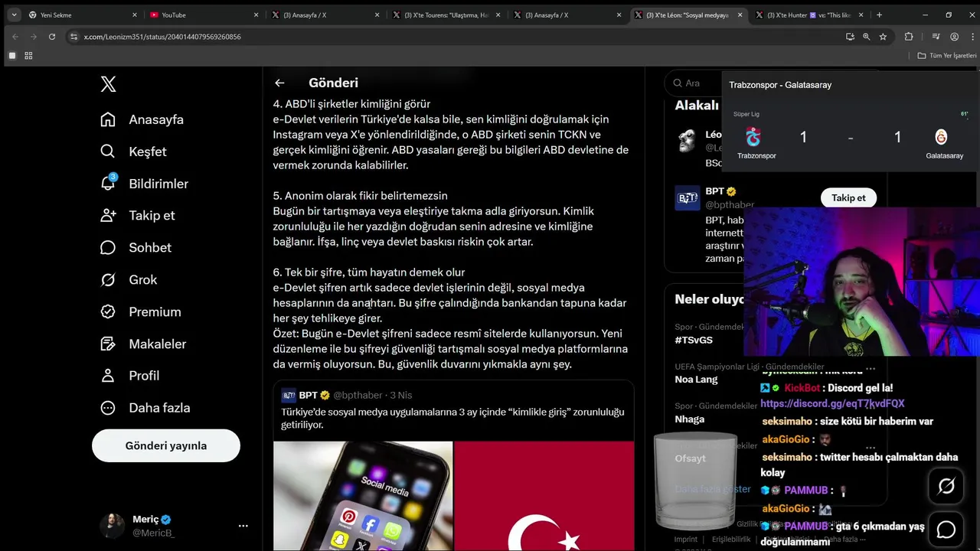The height and width of the screenshot is (551, 980).
Task: Open Anasayfa from the X sidebar
Action: pyautogui.click(x=142, y=119)
